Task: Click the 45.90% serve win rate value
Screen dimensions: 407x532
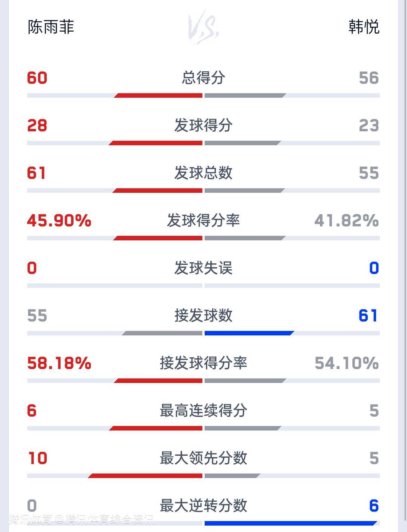Action: 59,220
